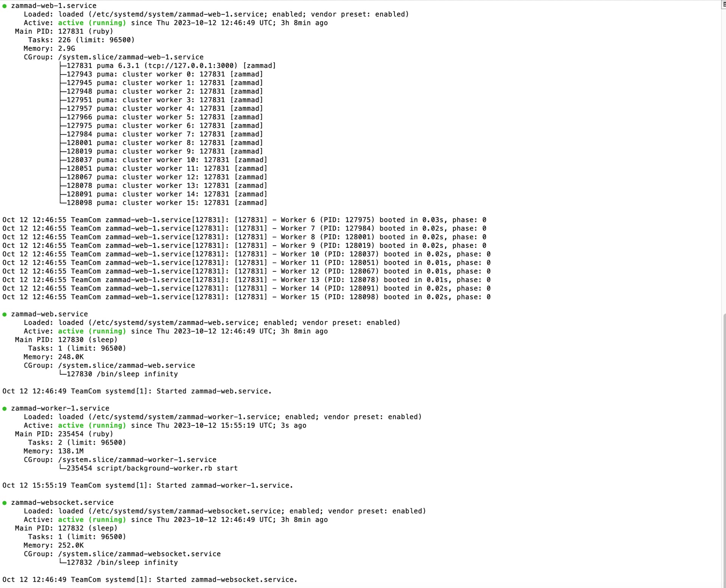Click the CGroup /system.slice/zammad-worker-1.service line
This screenshot has height=588, width=726.
(120, 460)
